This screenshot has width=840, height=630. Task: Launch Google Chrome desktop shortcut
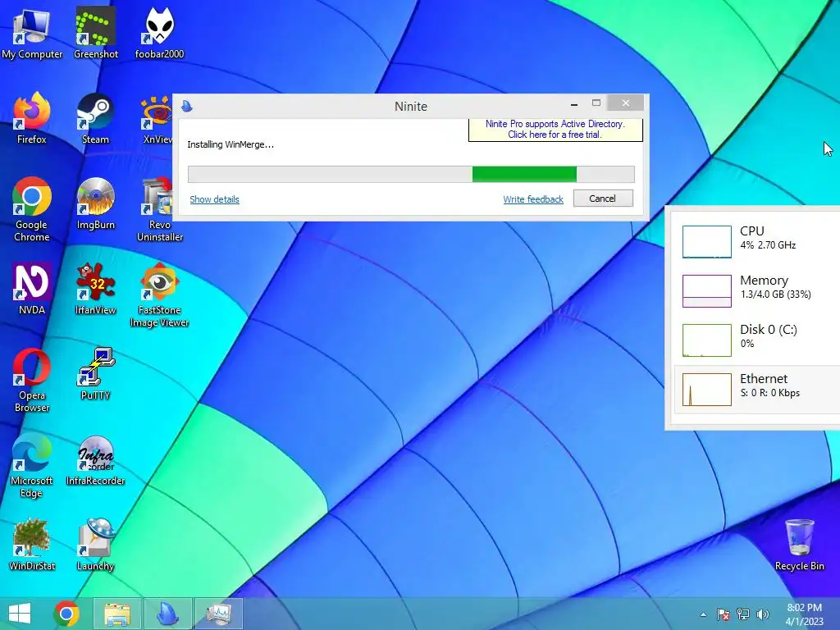tap(32, 209)
